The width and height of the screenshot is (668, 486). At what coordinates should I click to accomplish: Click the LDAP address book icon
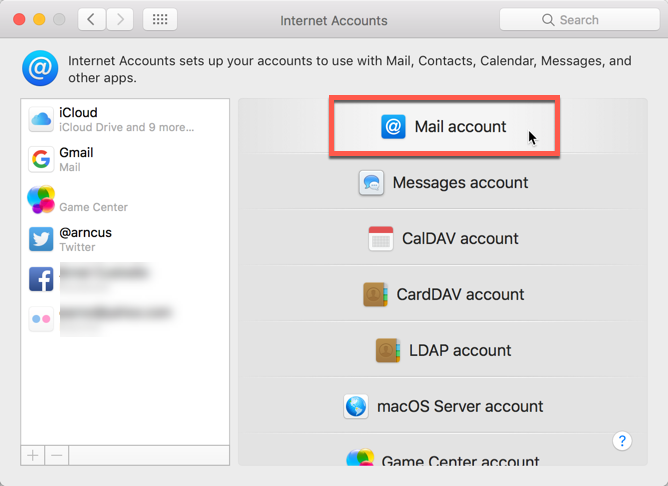[x=388, y=350]
